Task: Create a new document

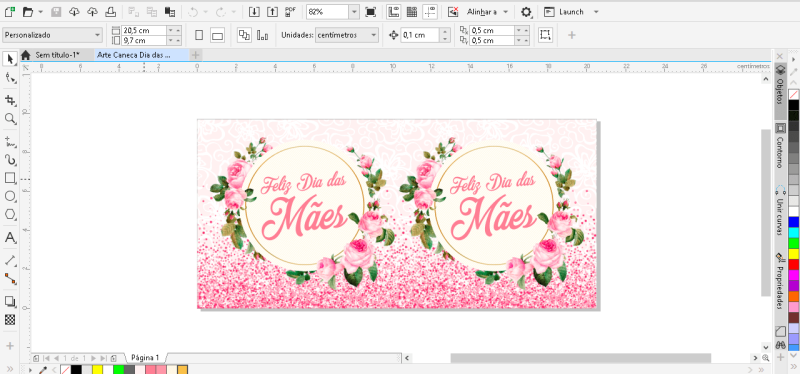Action: pyautogui.click(x=9, y=11)
